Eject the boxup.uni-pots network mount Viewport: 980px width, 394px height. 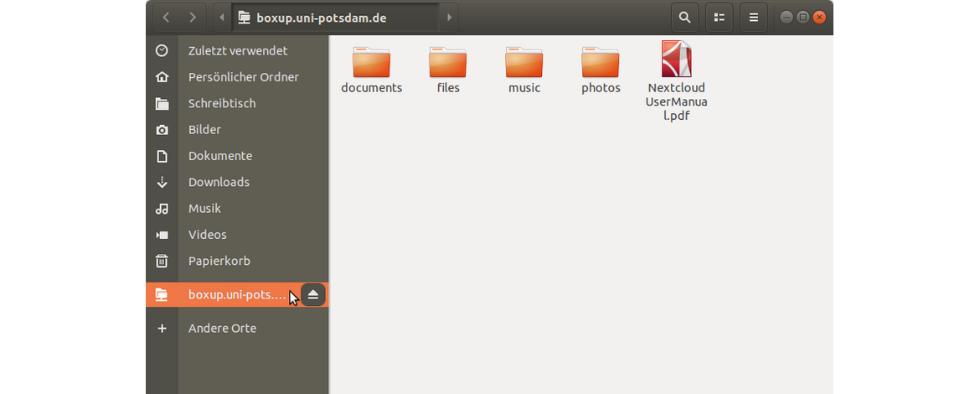point(312,294)
